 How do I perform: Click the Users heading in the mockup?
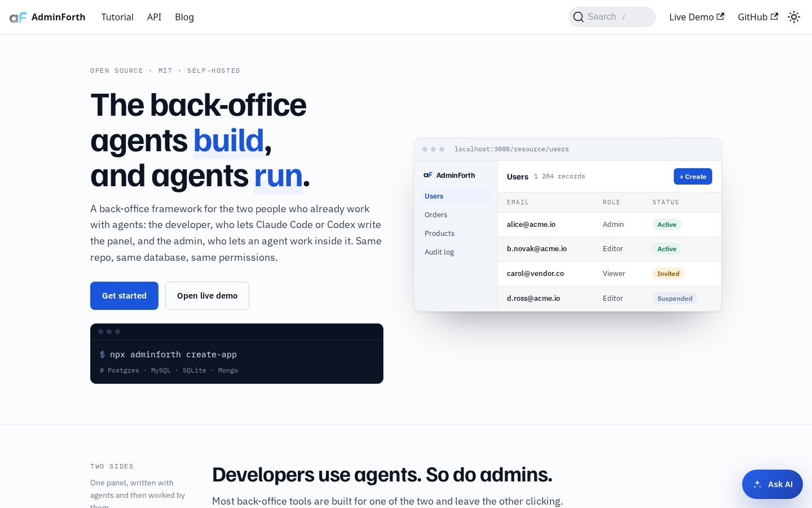(x=518, y=177)
